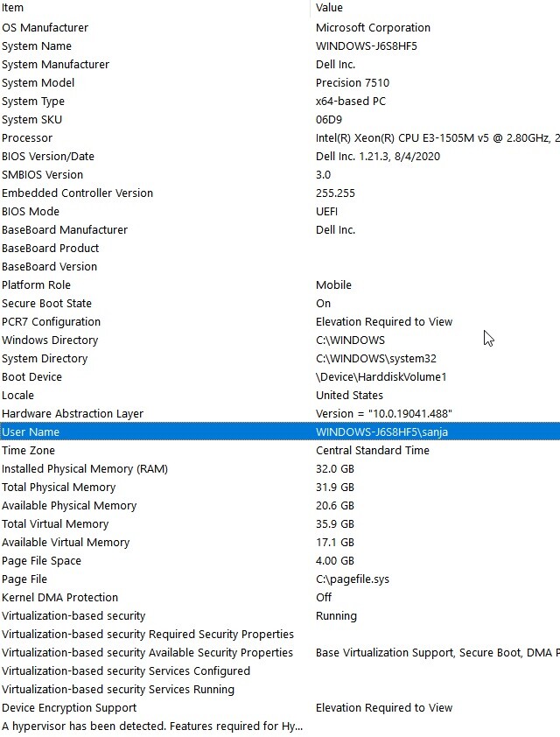Click the 20.6 GB value
The height and width of the screenshot is (737, 560).
coord(335,506)
